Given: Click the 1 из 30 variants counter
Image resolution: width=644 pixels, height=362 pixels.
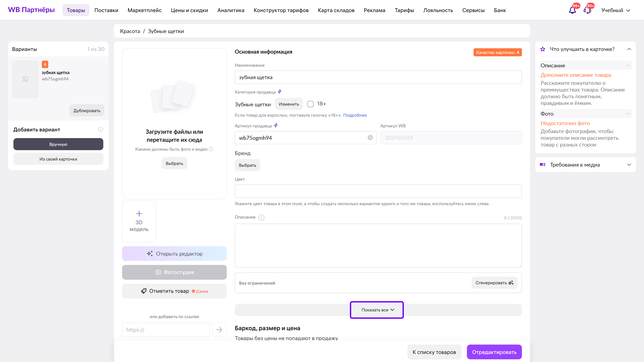Looking at the screenshot, I should click(96, 49).
